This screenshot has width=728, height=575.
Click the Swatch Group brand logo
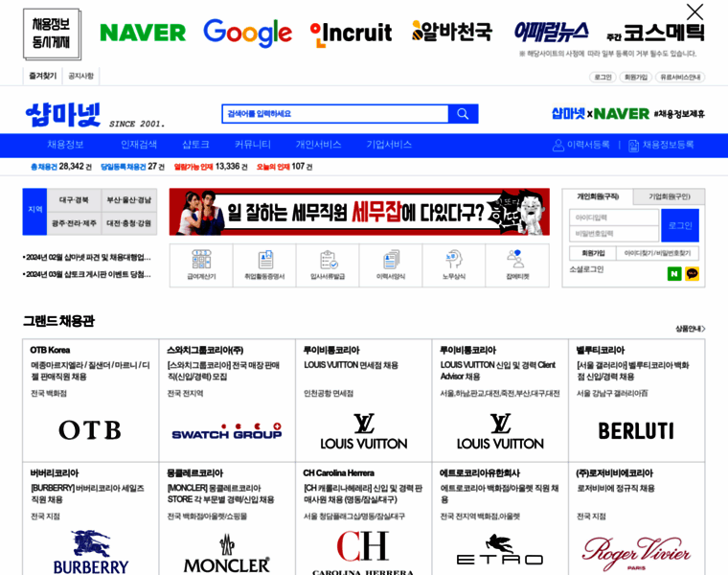tap(227, 431)
